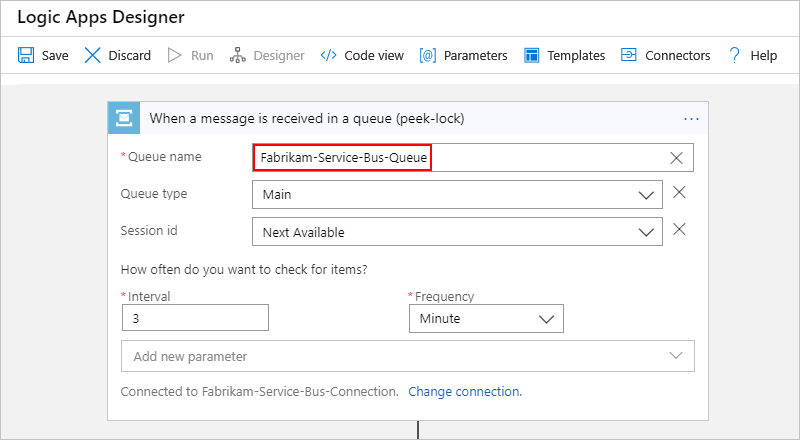Open the Frequency Minute dropdown
The height and width of the screenshot is (440, 800).
[546, 319]
